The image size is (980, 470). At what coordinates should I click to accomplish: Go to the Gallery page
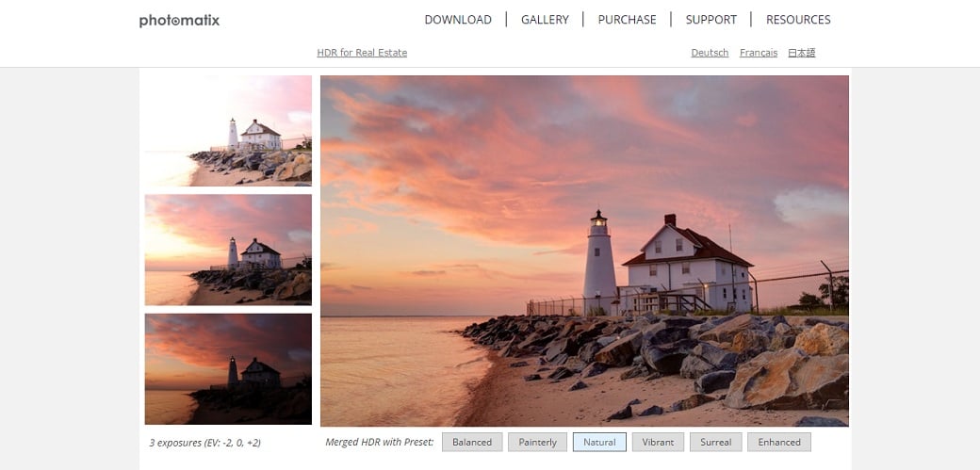click(x=545, y=20)
